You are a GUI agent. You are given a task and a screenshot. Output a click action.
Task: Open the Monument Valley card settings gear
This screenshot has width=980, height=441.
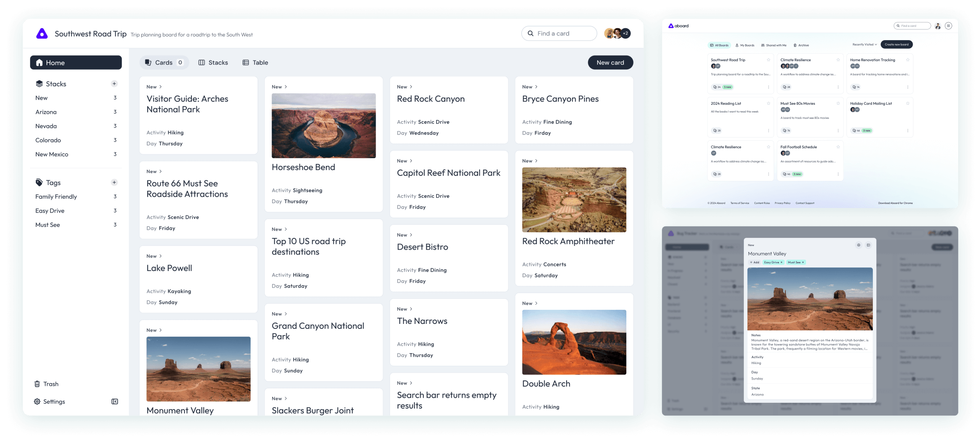coord(859,245)
